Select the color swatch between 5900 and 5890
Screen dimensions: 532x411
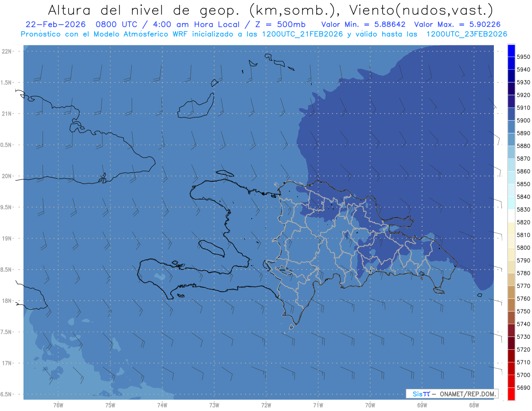(511, 127)
